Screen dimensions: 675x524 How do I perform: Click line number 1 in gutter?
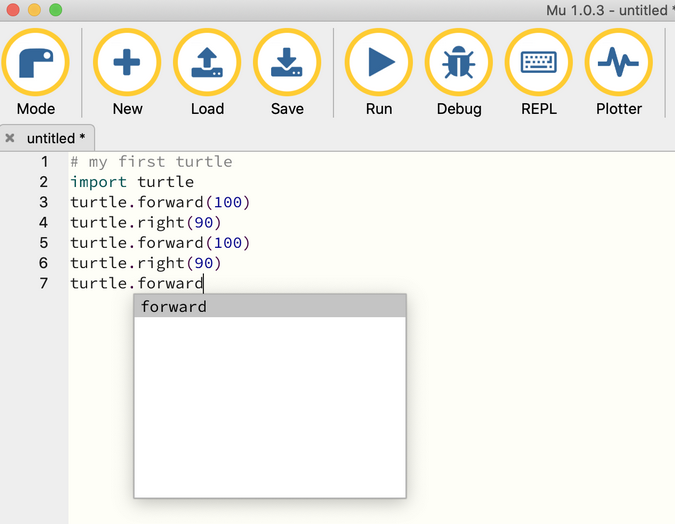click(x=43, y=162)
